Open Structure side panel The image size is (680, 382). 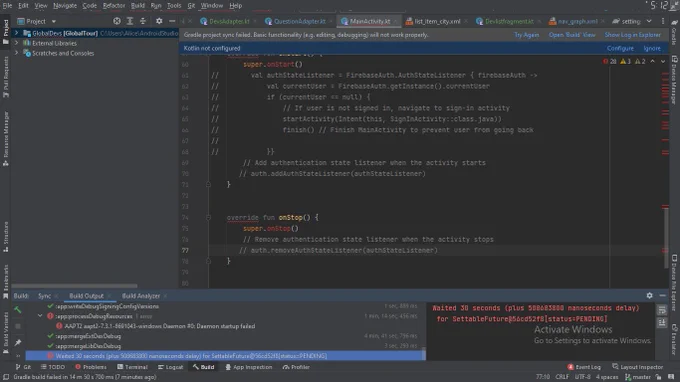6,237
